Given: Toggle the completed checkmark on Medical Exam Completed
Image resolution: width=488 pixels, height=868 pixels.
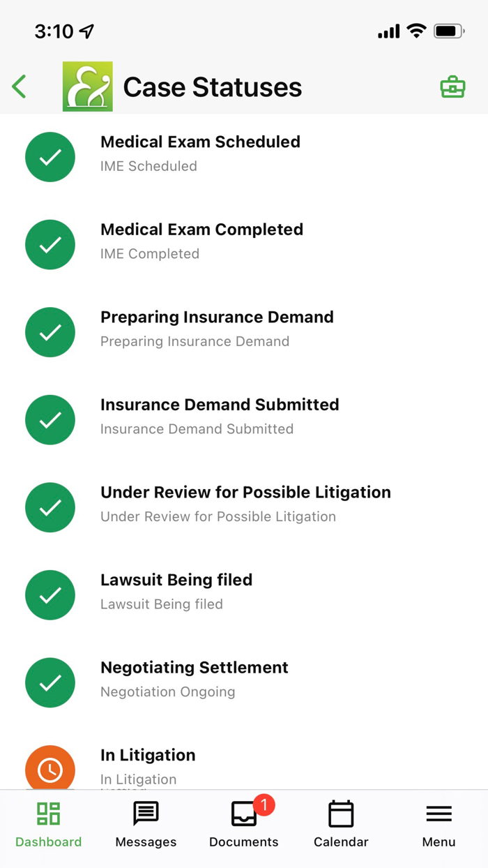Looking at the screenshot, I should pyautogui.click(x=50, y=244).
